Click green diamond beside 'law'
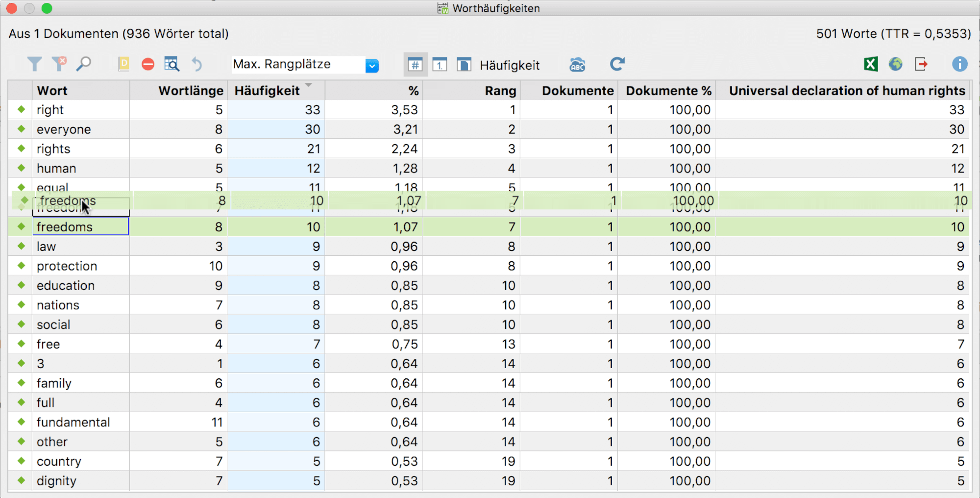This screenshot has width=980, height=498. click(21, 246)
